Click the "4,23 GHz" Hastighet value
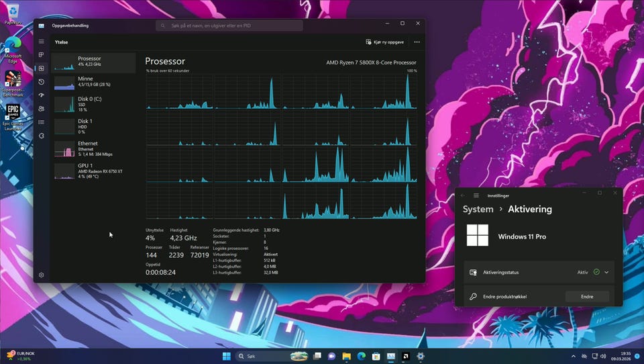The width and height of the screenshot is (644, 364). (183, 238)
